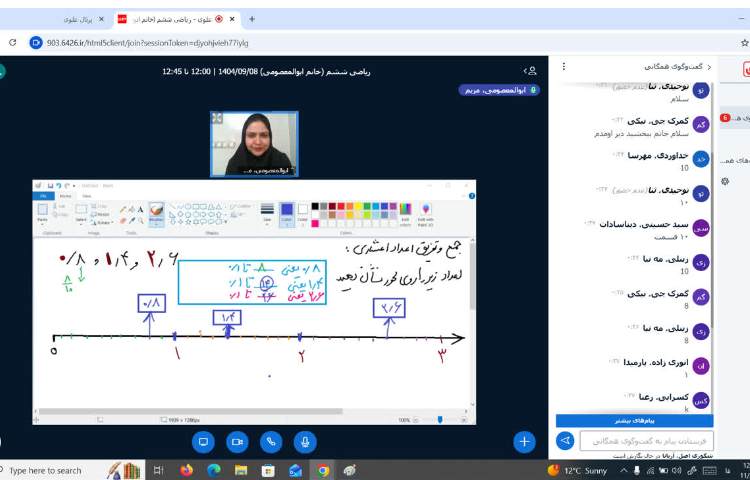Open the settings gear on right edge
The width and height of the screenshot is (750, 480).
[725, 181]
